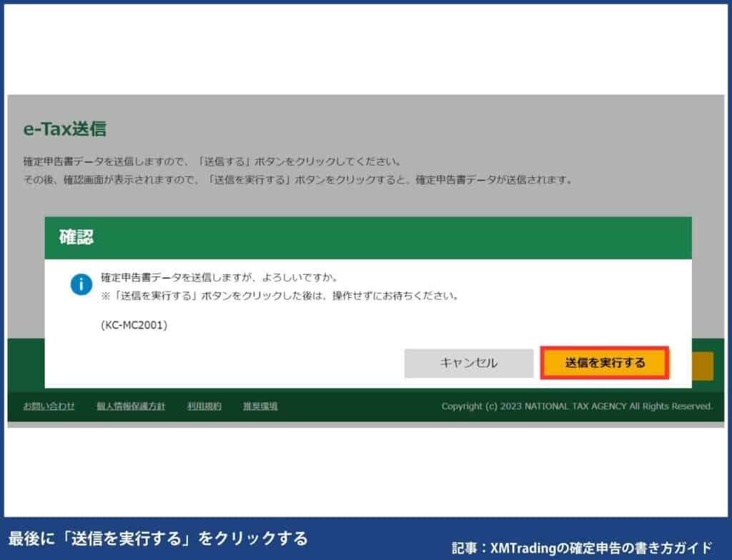Click the blue information icon in the dialog

click(82, 284)
